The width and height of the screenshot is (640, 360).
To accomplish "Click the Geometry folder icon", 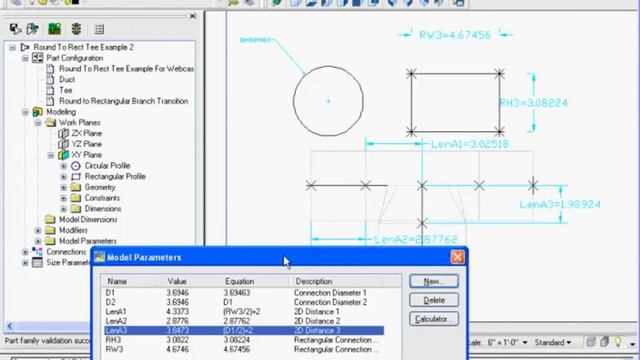I will point(76,187).
